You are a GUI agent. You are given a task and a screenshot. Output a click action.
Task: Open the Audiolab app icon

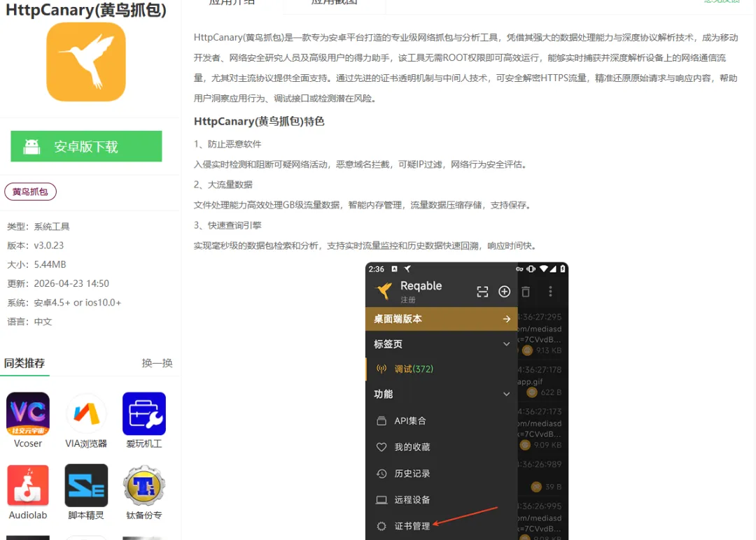28,485
